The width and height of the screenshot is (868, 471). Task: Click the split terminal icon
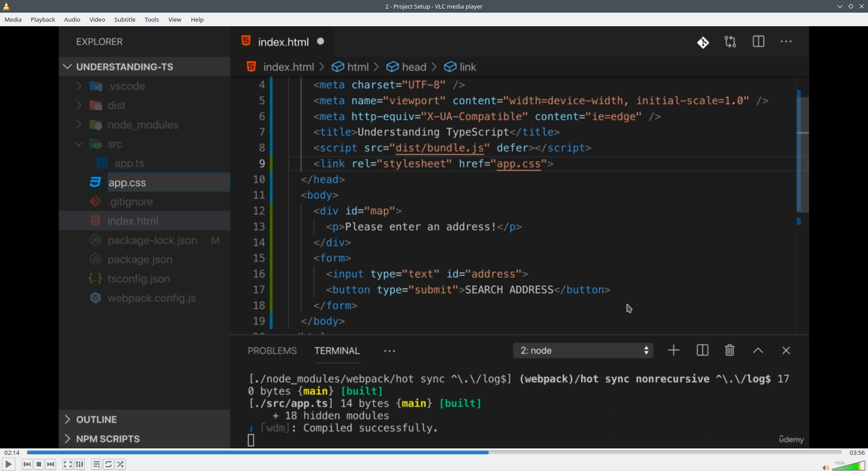tap(703, 350)
